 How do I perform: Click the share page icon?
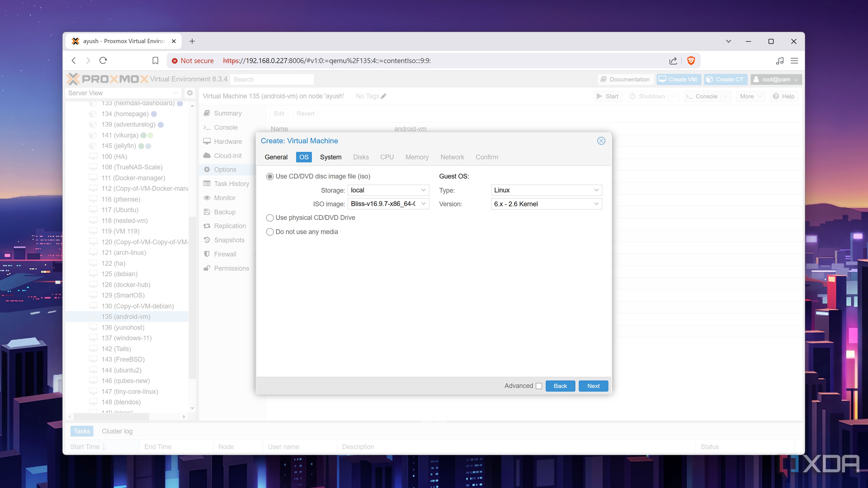coord(673,61)
